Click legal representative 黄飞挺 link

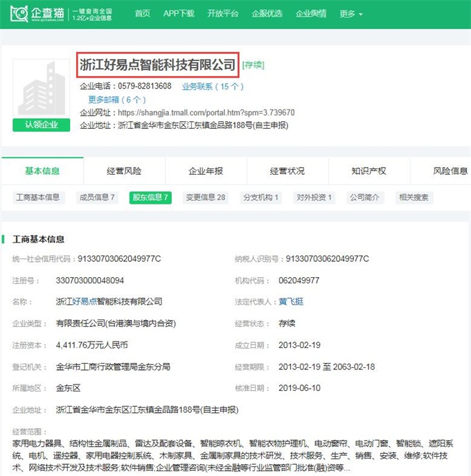pos(291,301)
